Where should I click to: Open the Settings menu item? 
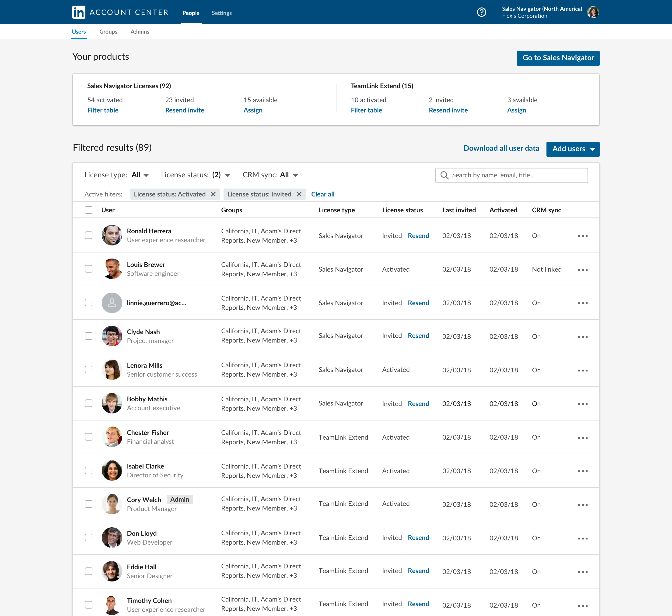[221, 13]
